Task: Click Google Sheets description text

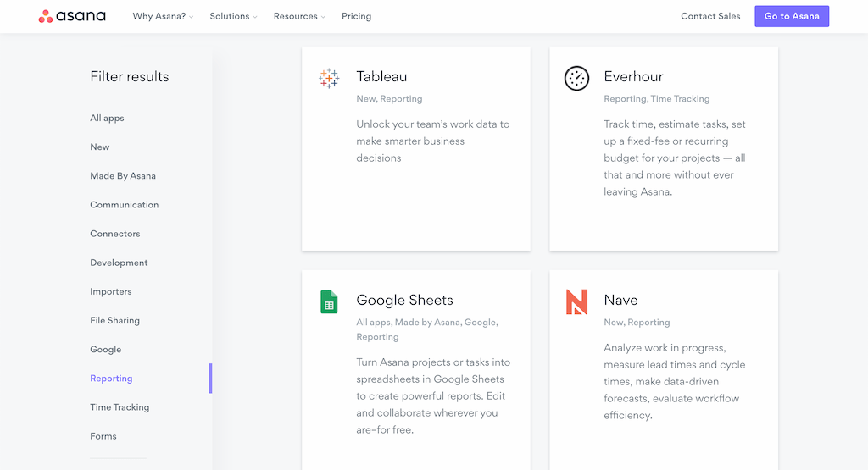Action: (x=433, y=396)
